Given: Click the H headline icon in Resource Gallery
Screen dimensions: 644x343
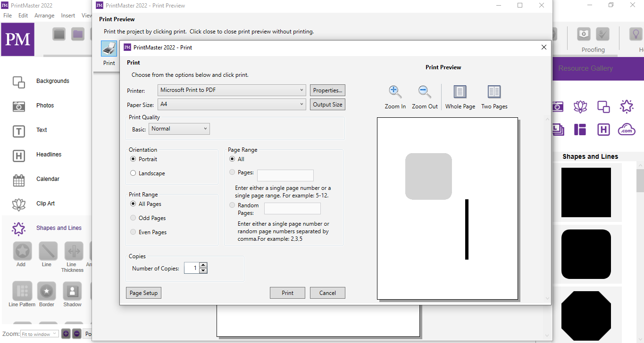Looking at the screenshot, I should [x=603, y=130].
